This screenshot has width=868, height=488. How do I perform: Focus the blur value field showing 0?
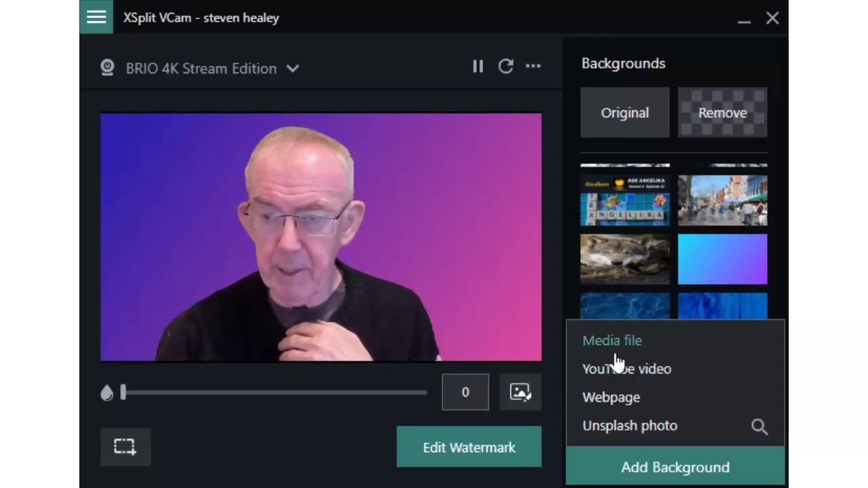pos(465,392)
